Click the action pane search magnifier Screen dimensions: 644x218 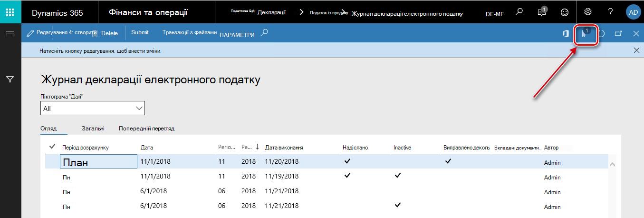(x=265, y=33)
